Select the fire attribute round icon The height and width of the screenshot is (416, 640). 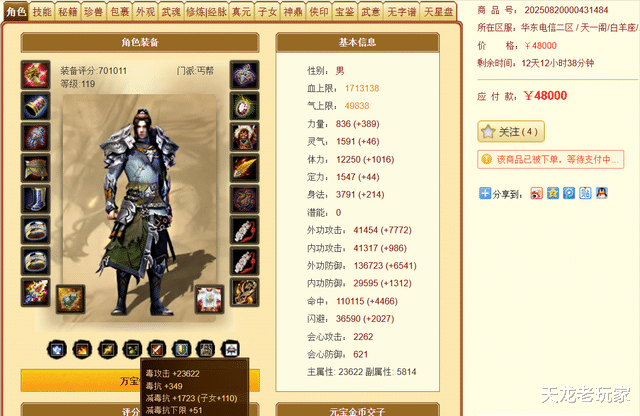pyautogui.click(x=82, y=350)
